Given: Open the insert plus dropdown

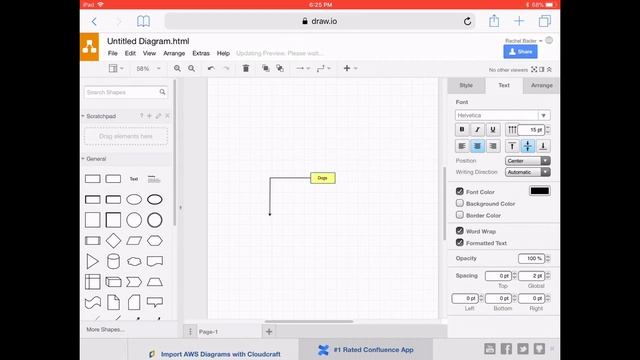Looking at the screenshot, I should pyautogui.click(x=350, y=68).
